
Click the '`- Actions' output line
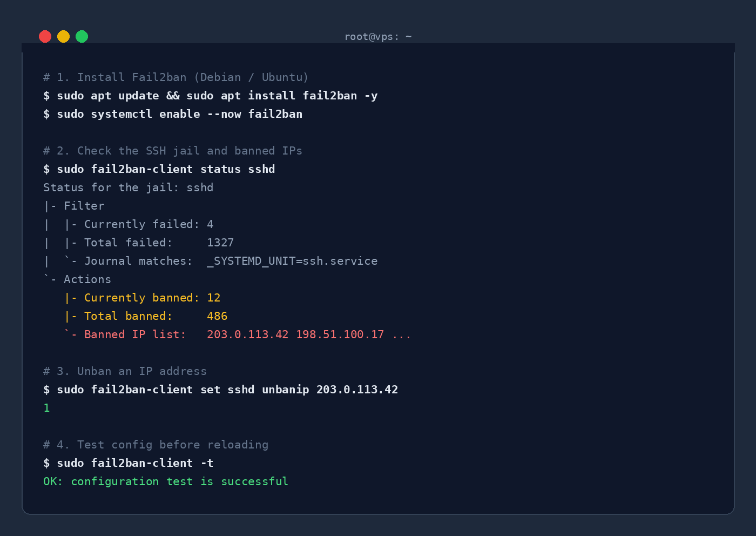(77, 279)
